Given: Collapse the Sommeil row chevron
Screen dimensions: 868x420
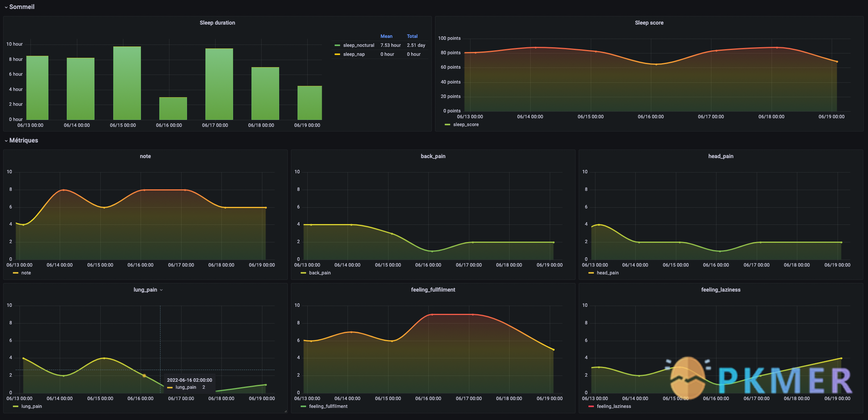Looking at the screenshot, I should pos(6,7).
